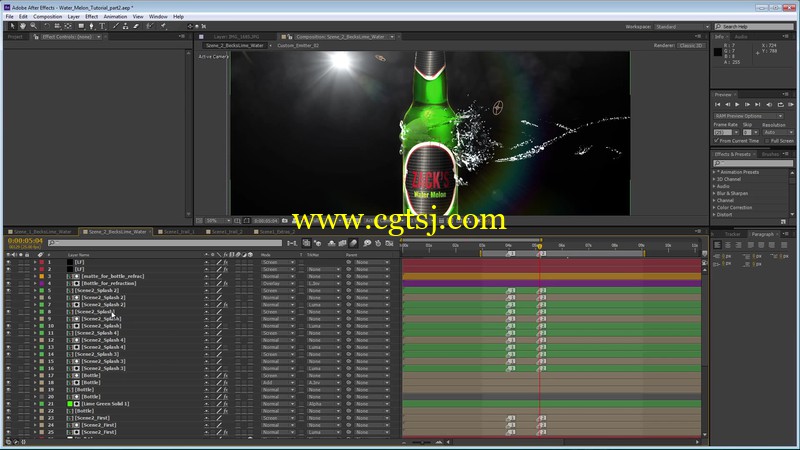This screenshot has width=800, height=450.
Task: Open blending mode dropdown for layer 4
Action: coord(278,283)
